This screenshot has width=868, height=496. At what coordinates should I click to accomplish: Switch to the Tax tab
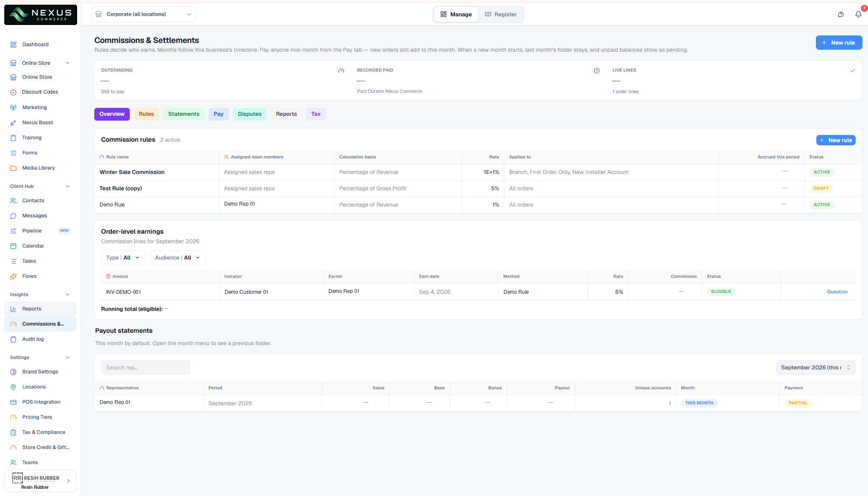(x=316, y=114)
